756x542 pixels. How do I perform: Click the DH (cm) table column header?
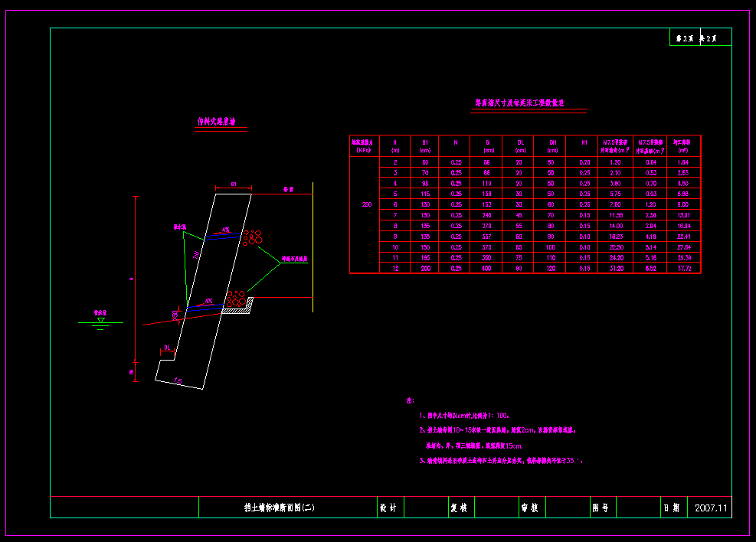551,145
